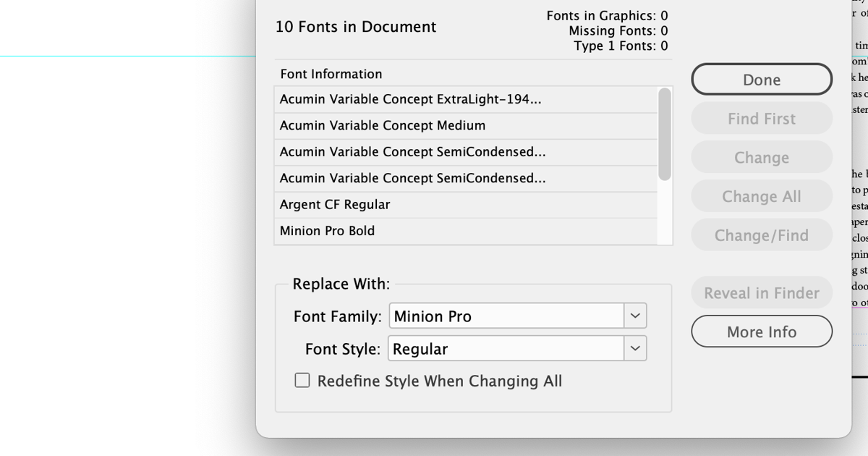Screen dimensions: 868x456
Task: Enable Redefine Style When Changing All
Action: click(302, 380)
